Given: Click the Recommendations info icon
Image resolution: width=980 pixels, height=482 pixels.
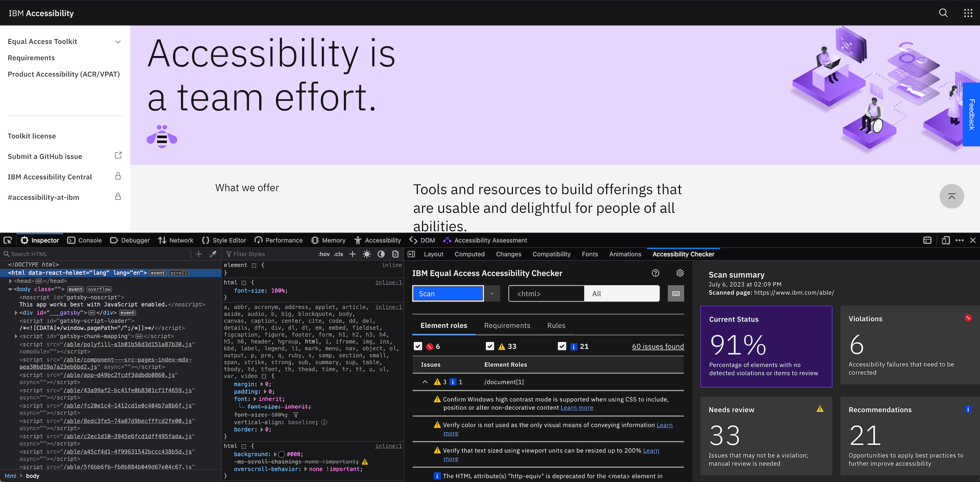Looking at the screenshot, I should coord(968,409).
